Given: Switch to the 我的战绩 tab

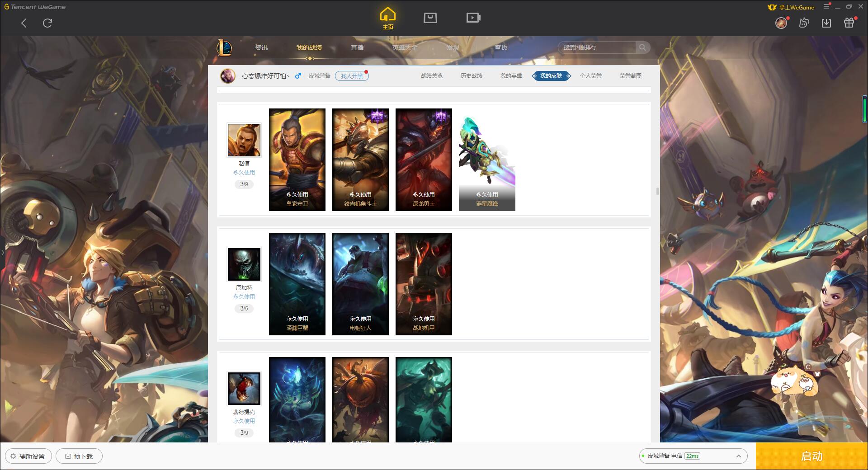Looking at the screenshot, I should 309,47.
